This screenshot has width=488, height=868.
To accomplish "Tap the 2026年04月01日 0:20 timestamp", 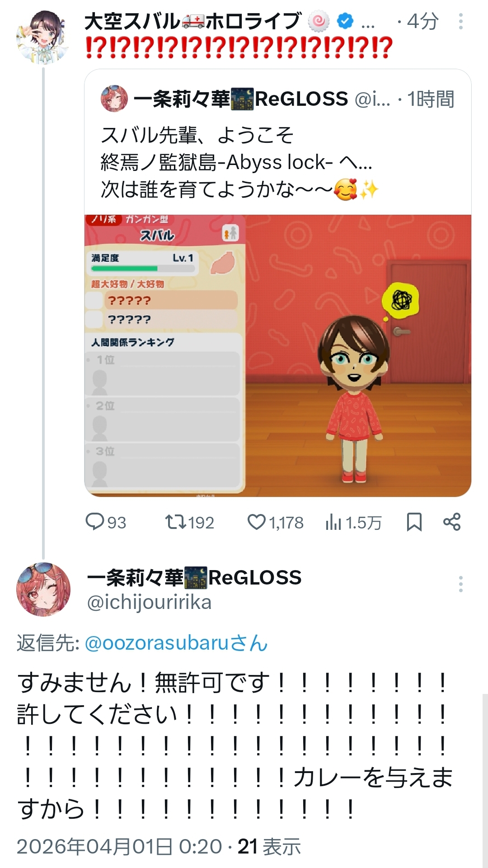I will pos(119,846).
